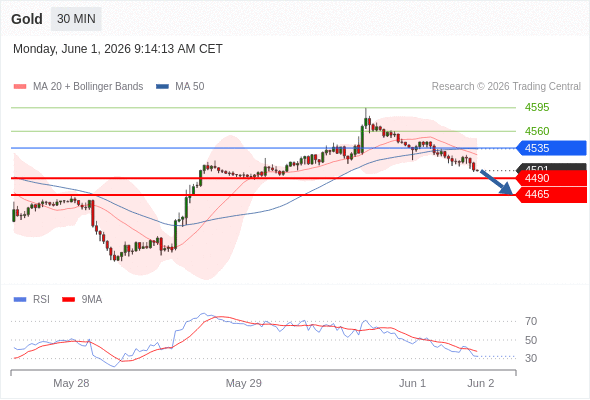590x400 pixels.
Task: Select the 4465 red support tag
Action: point(551,195)
